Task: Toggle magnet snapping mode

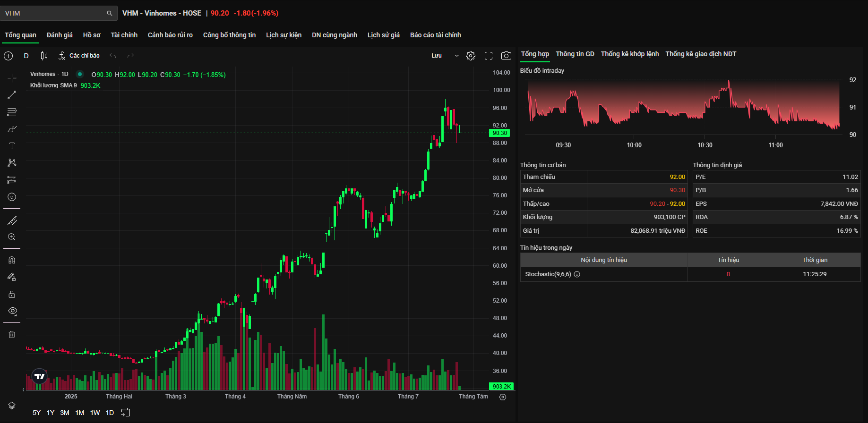Action: pos(12,260)
